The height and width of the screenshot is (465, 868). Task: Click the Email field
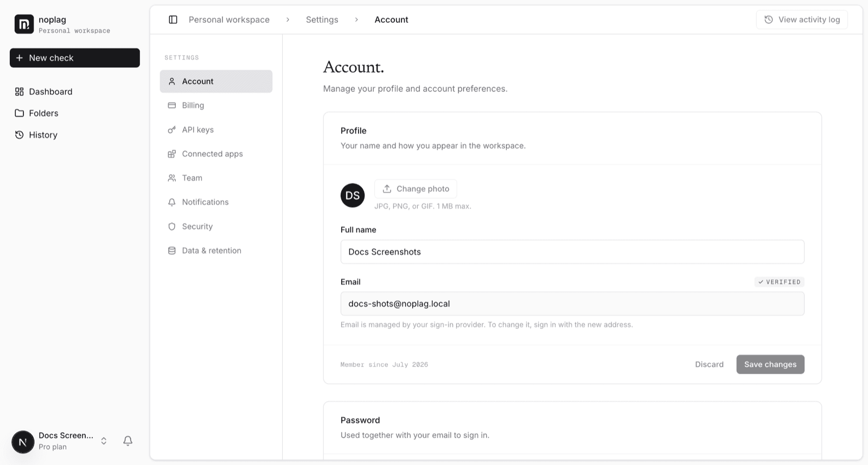coord(572,304)
